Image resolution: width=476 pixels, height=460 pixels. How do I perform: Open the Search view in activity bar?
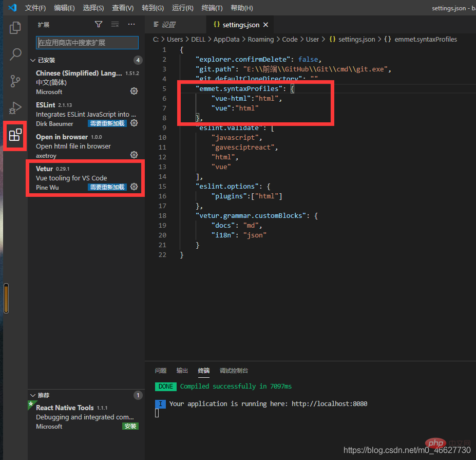click(15, 54)
